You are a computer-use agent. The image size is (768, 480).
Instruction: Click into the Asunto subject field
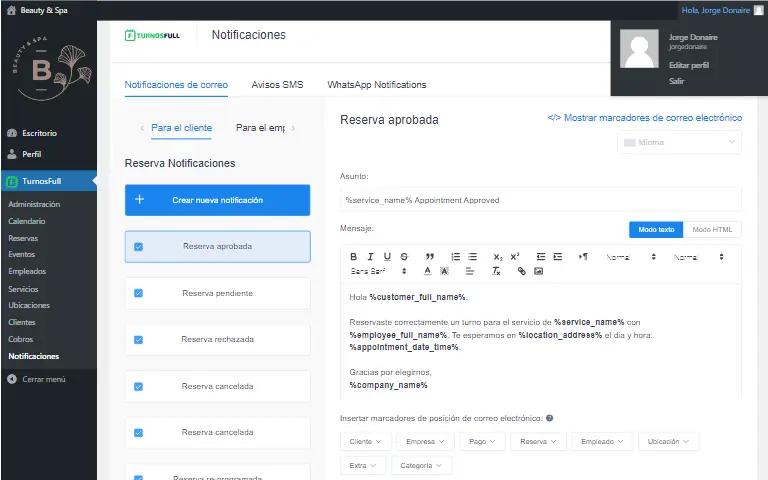coord(540,200)
